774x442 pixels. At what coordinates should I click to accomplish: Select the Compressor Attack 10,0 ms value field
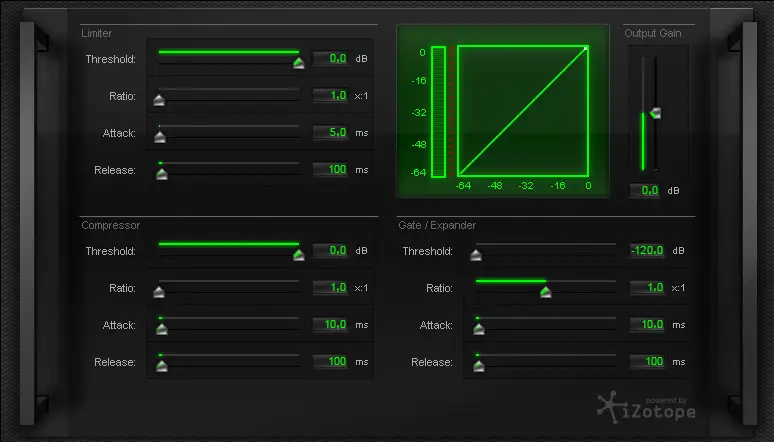pyautogui.click(x=331, y=324)
